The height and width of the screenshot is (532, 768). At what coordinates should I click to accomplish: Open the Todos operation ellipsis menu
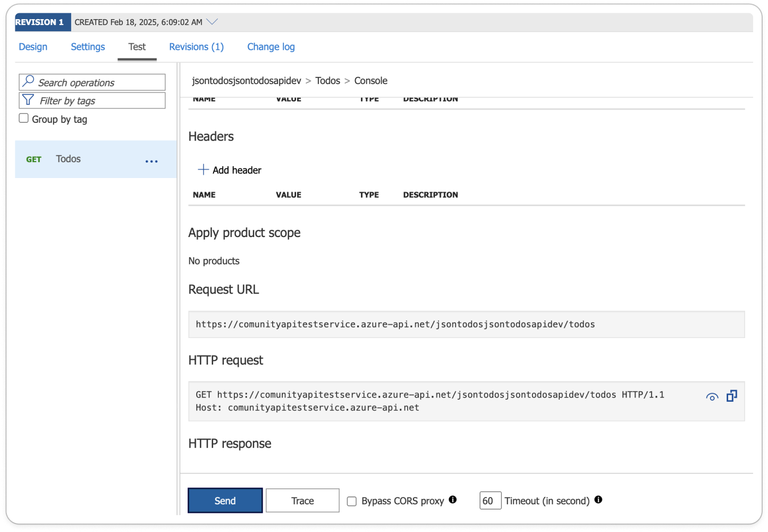click(x=151, y=161)
